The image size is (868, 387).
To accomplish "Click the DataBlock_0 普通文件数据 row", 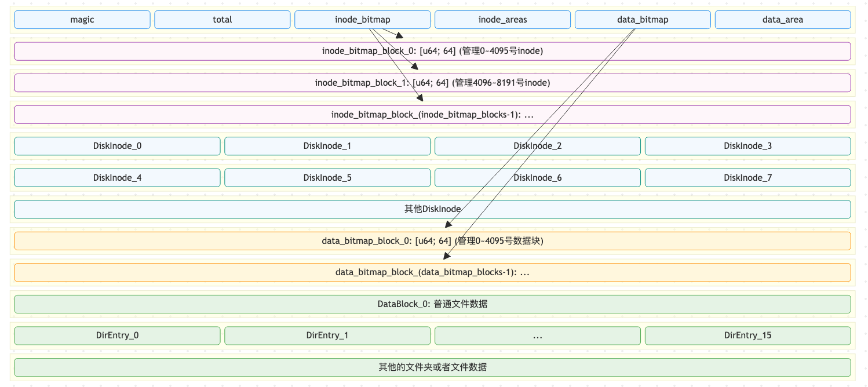I will point(432,304).
